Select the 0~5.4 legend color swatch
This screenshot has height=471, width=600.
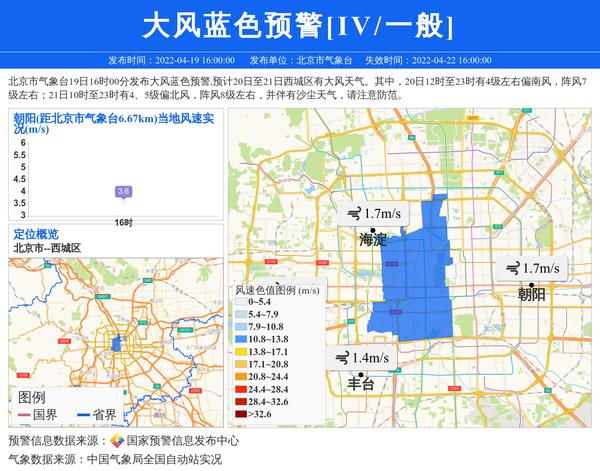[x=241, y=302]
